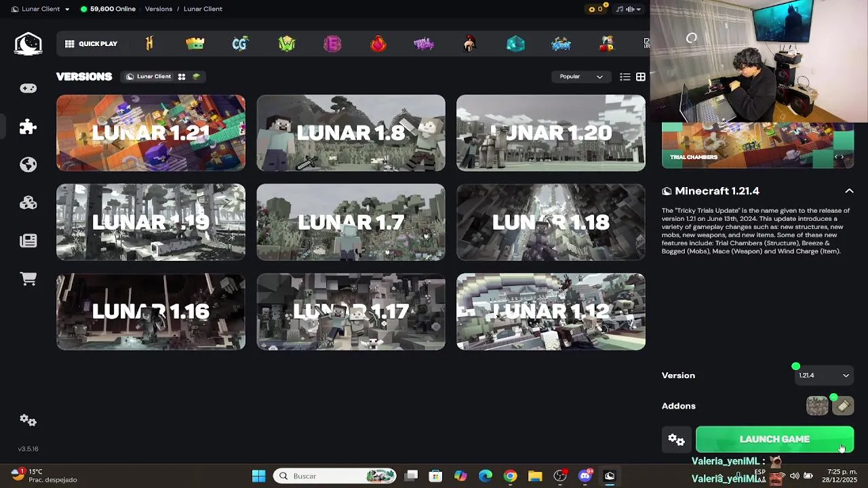Select the CG server icon in Quick Play
Screen dimensions: 868x488
[240, 44]
